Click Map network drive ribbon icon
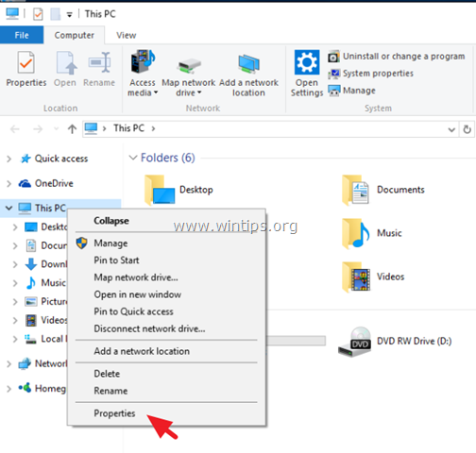This screenshot has width=476, height=453. pos(188,65)
